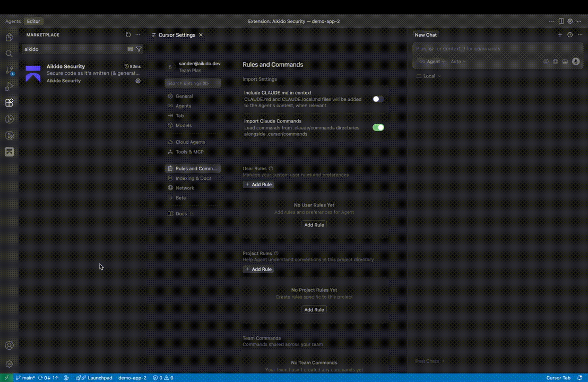The image size is (588, 382).
Task: Click Add Rule under Project Rules heading
Action: [x=258, y=269]
